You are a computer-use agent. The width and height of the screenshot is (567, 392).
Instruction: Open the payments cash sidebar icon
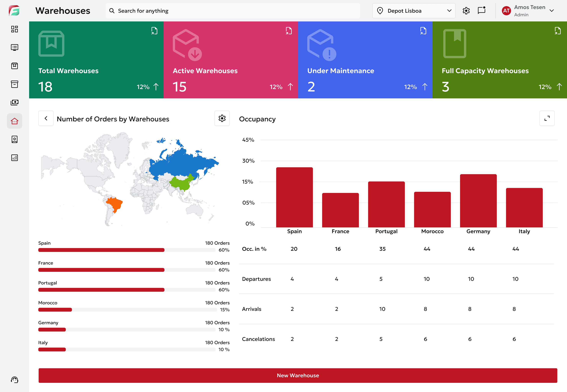[15, 102]
